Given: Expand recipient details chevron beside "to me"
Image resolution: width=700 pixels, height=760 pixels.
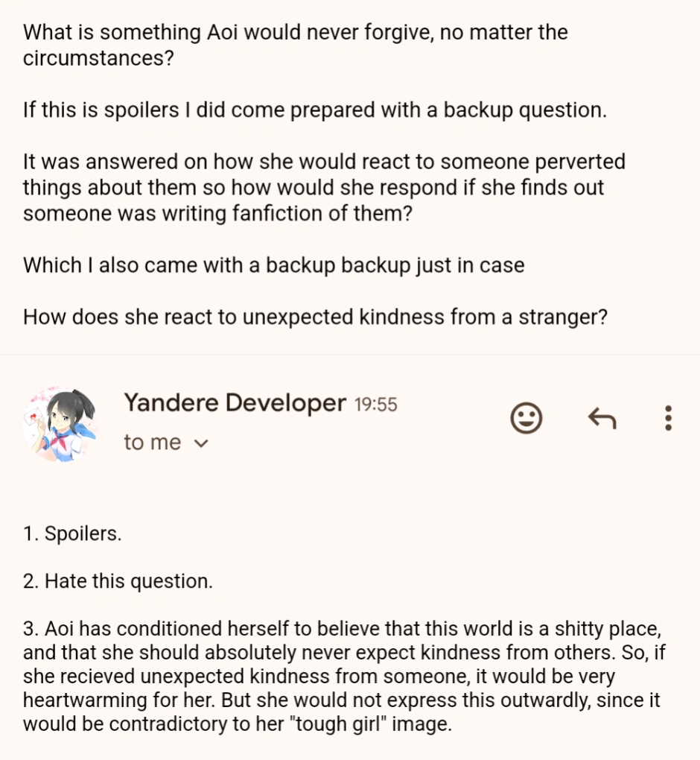Looking at the screenshot, I should pyautogui.click(x=200, y=443).
